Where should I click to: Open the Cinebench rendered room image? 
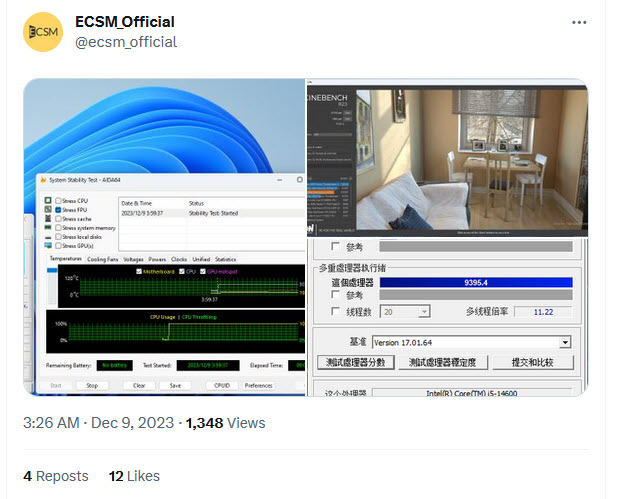[471, 160]
